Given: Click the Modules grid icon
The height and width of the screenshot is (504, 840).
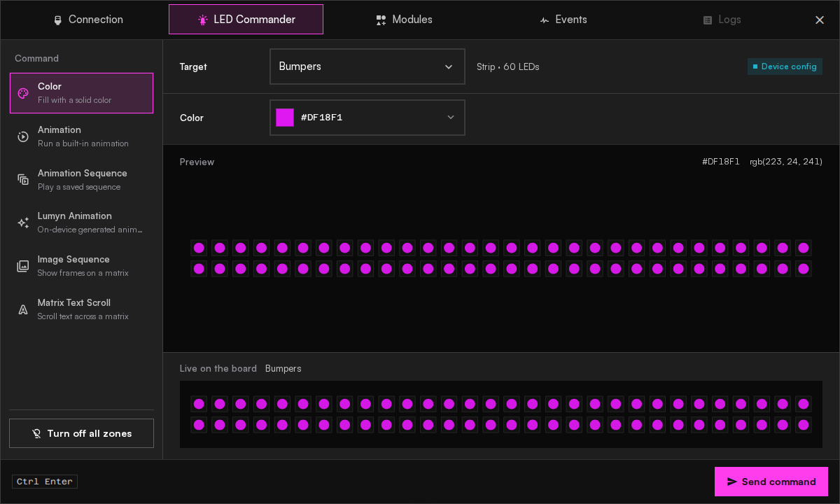Looking at the screenshot, I should pyautogui.click(x=381, y=20).
